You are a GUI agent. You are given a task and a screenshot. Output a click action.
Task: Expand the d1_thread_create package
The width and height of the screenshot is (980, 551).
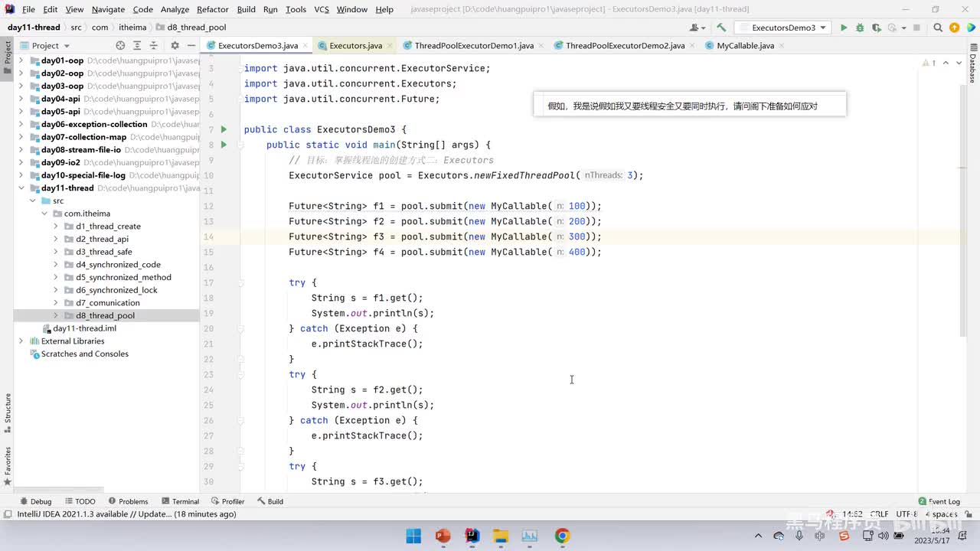[56, 227]
